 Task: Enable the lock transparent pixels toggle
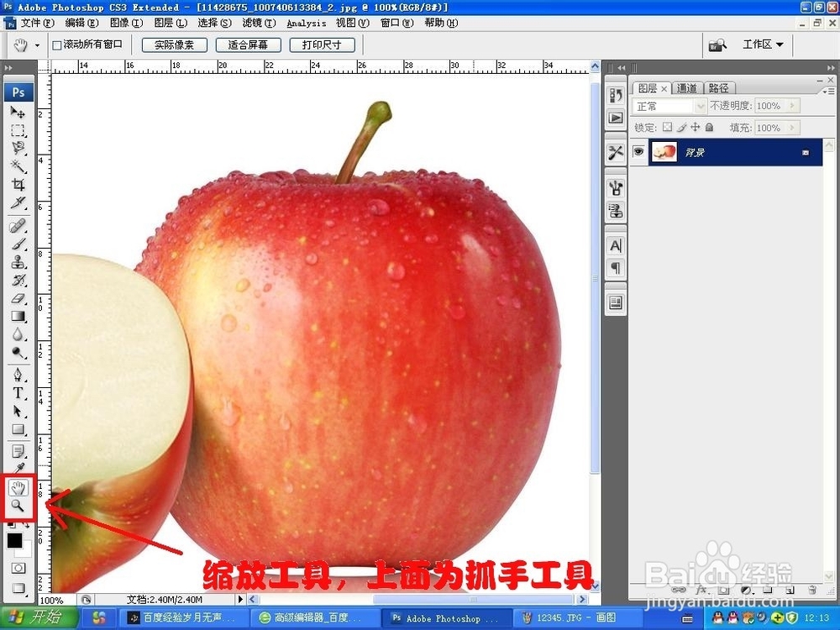[668, 127]
